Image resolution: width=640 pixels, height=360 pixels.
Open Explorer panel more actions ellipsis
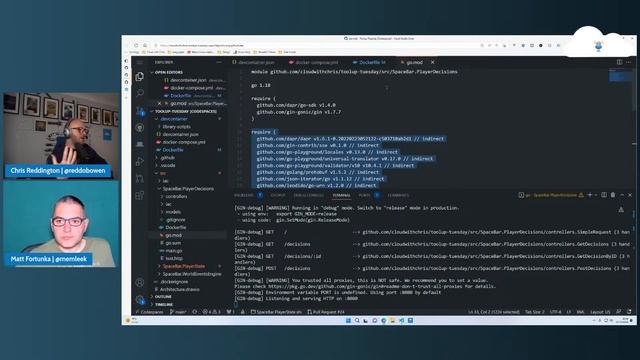pos(219,62)
